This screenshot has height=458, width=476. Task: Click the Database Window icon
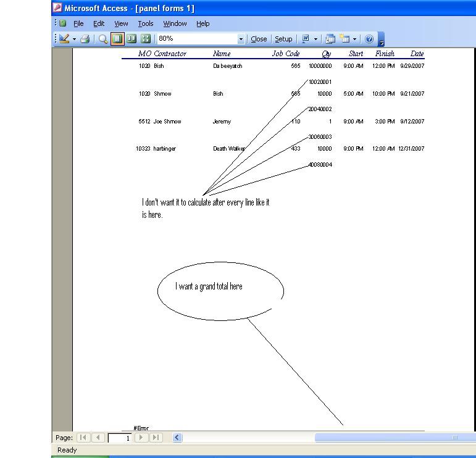pyautogui.click(x=330, y=38)
